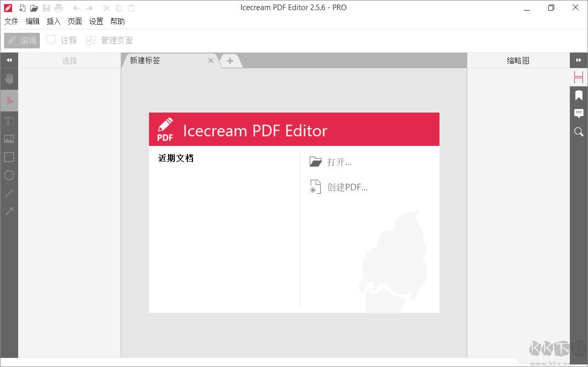Select the Hand pan tool
Screen dimensions: 588x367
9,79
